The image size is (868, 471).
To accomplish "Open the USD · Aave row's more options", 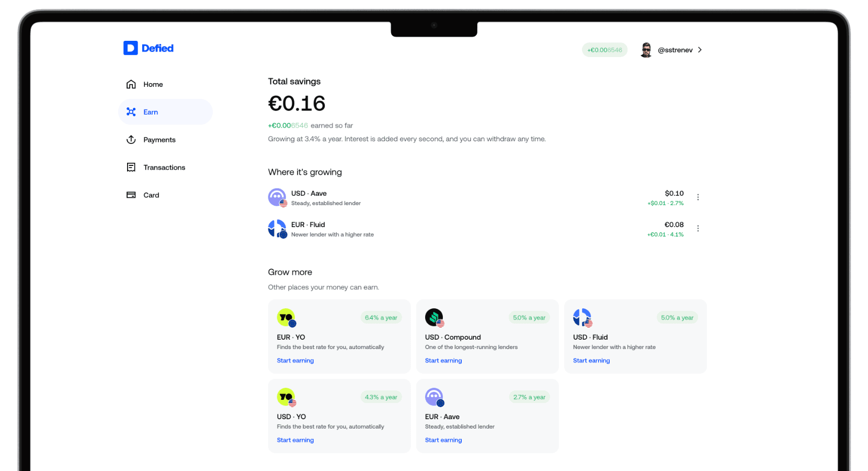I will [698, 197].
